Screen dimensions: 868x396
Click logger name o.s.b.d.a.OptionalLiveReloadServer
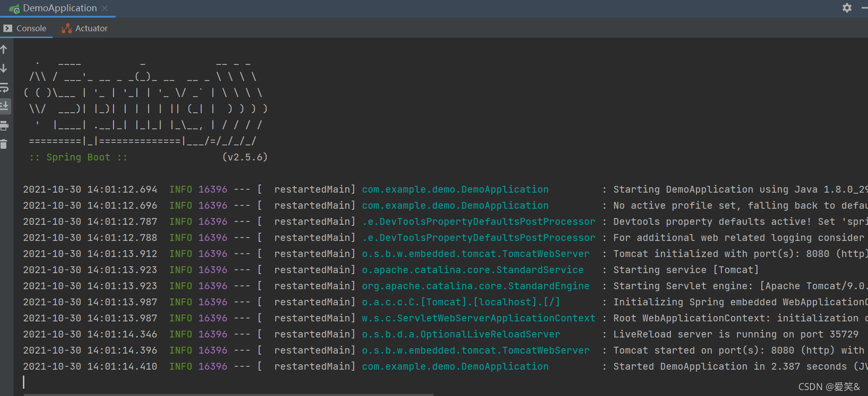[x=461, y=334]
